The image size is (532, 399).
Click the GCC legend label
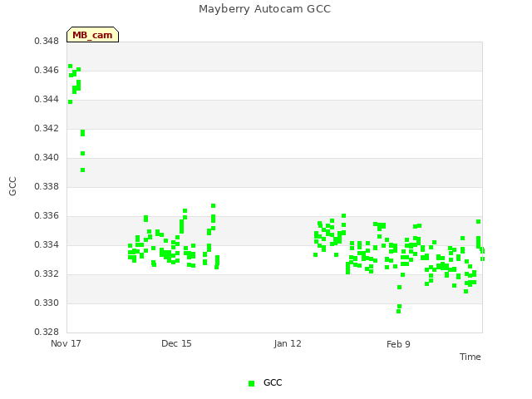coord(273,382)
